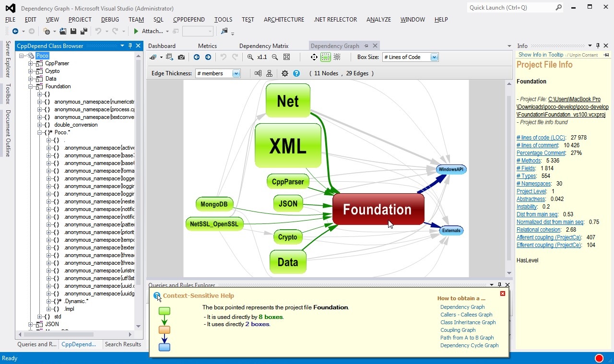
Task: Export graph with the camera snapshot icon
Action: pos(181,57)
